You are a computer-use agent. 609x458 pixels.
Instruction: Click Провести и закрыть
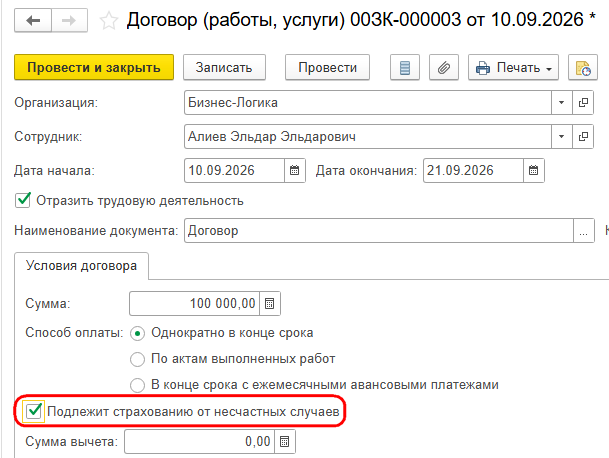pyautogui.click(x=94, y=68)
